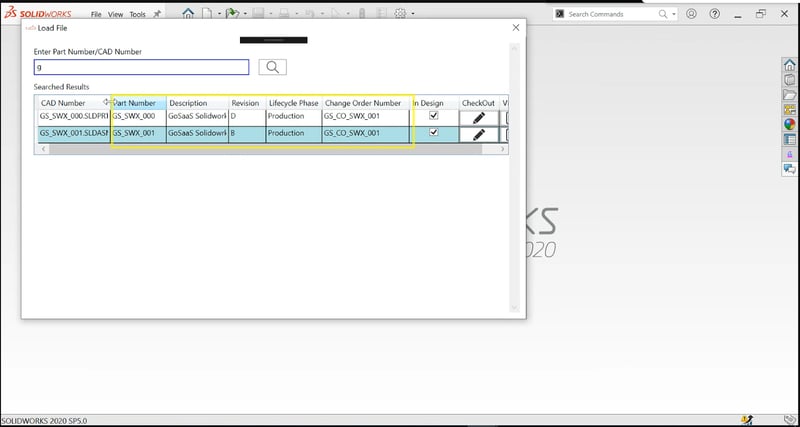Sort results by Part Number column header
800x427 pixels.
(x=138, y=103)
